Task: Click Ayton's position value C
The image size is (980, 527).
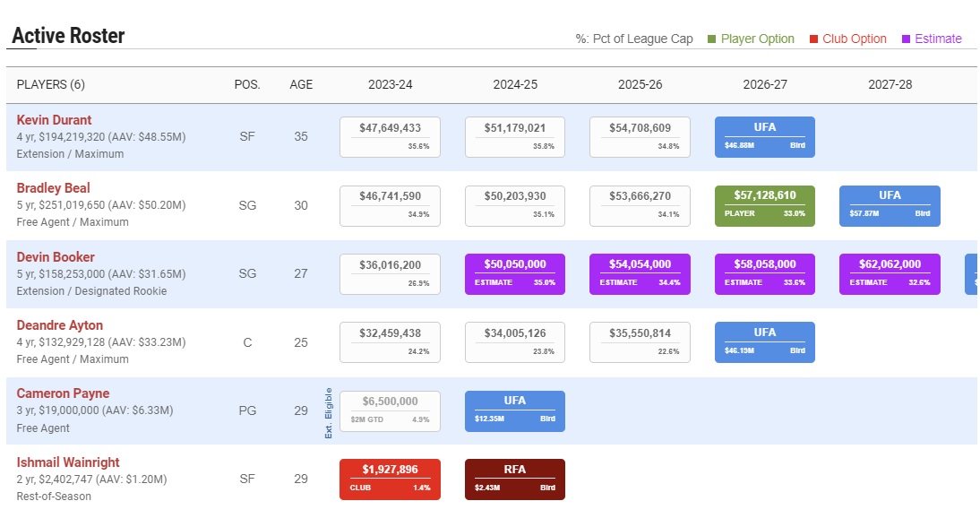Action: [247, 342]
